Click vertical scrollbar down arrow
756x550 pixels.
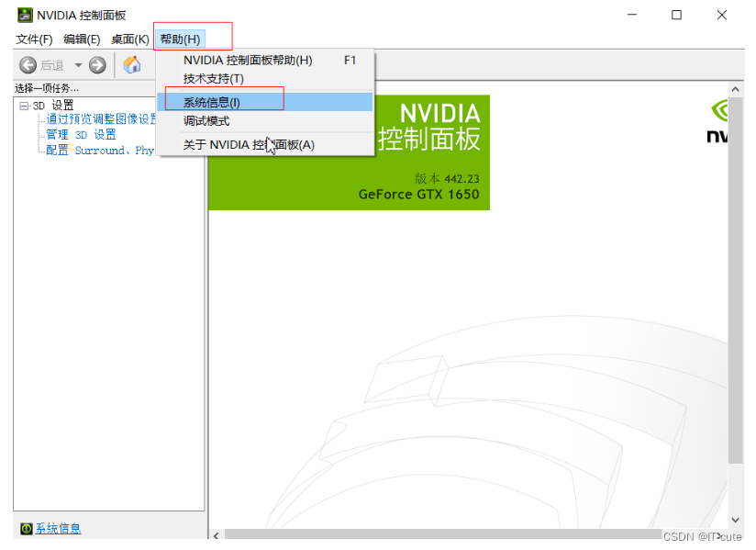(x=735, y=520)
